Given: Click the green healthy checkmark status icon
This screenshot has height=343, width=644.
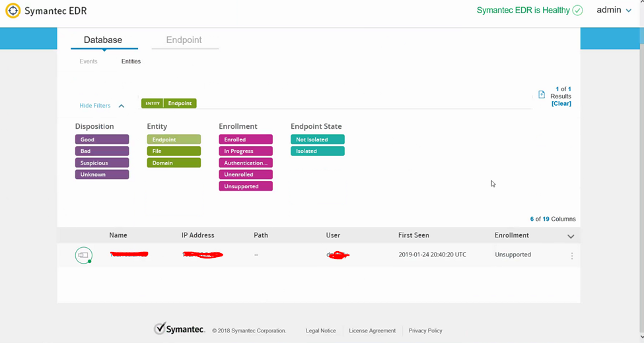Looking at the screenshot, I should [577, 11].
